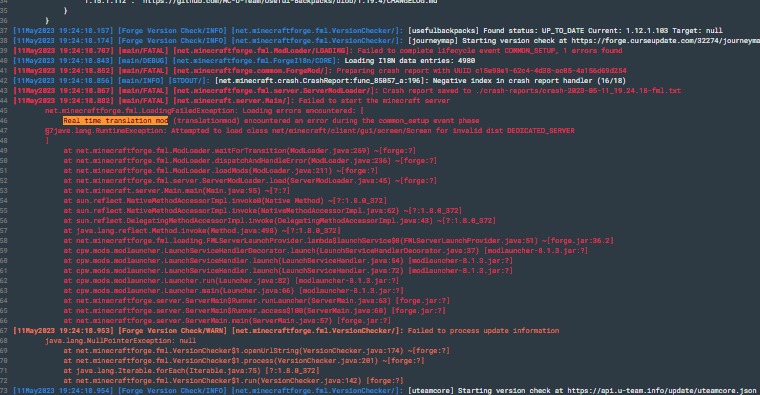Click the crash-reports fml.txt file path
Viewport: 760px width, 395px height.
(x=579, y=91)
